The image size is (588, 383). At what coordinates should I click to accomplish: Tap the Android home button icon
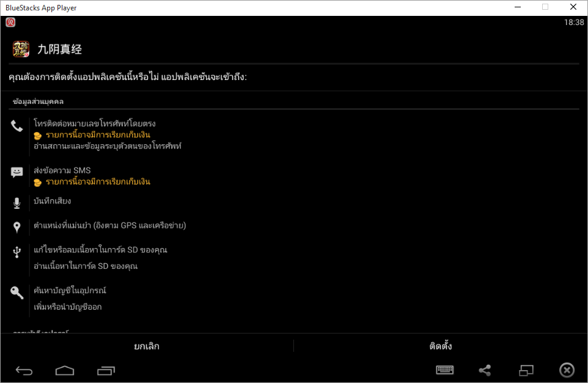65,371
